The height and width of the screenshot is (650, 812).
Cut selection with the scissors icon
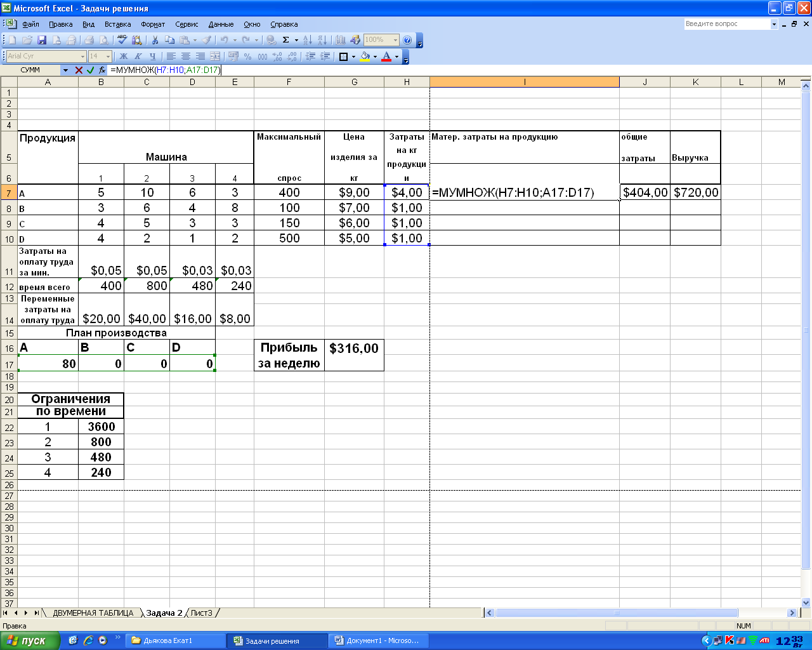click(155, 40)
